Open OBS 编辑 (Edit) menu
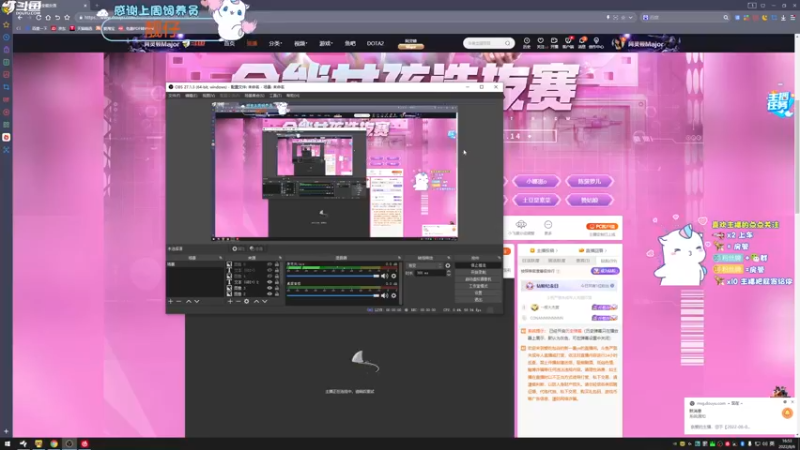Image resolution: width=800 pixels, height=450 pixels. point(191,95)
